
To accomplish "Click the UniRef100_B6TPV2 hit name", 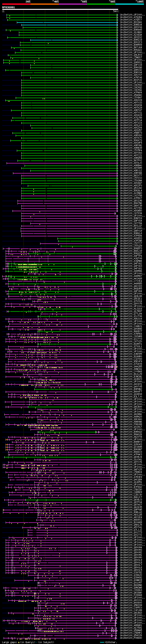I will 131,160.
